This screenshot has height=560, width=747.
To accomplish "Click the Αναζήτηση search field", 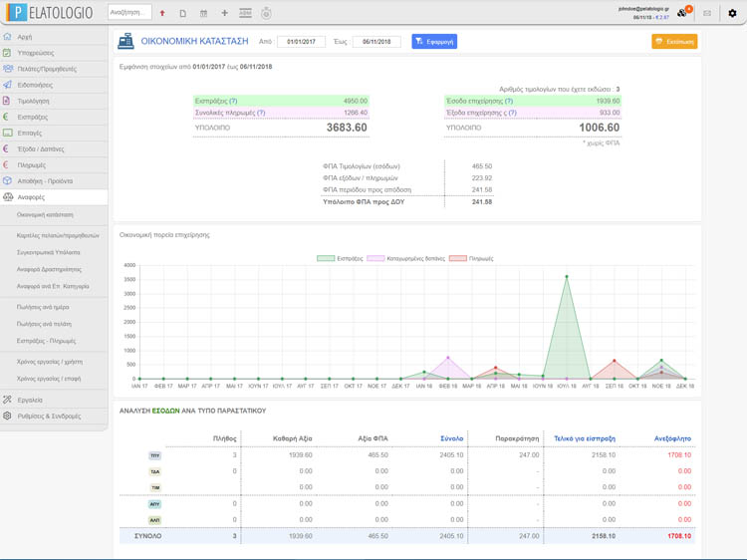I will coord(130,12).
